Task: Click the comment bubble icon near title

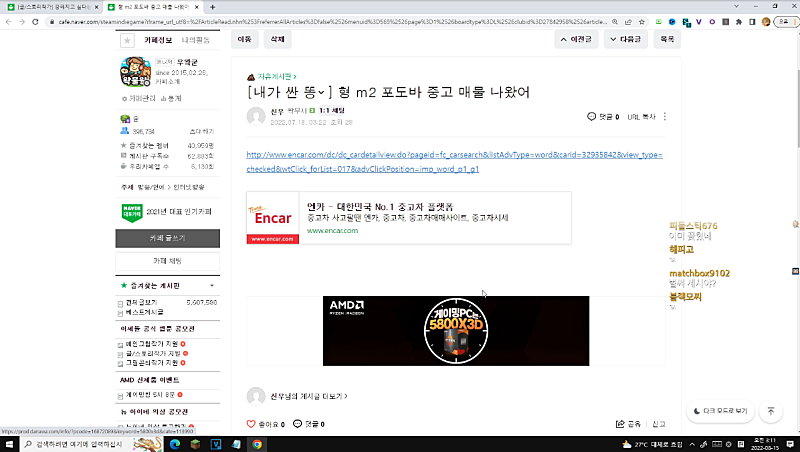Action: 591,117
